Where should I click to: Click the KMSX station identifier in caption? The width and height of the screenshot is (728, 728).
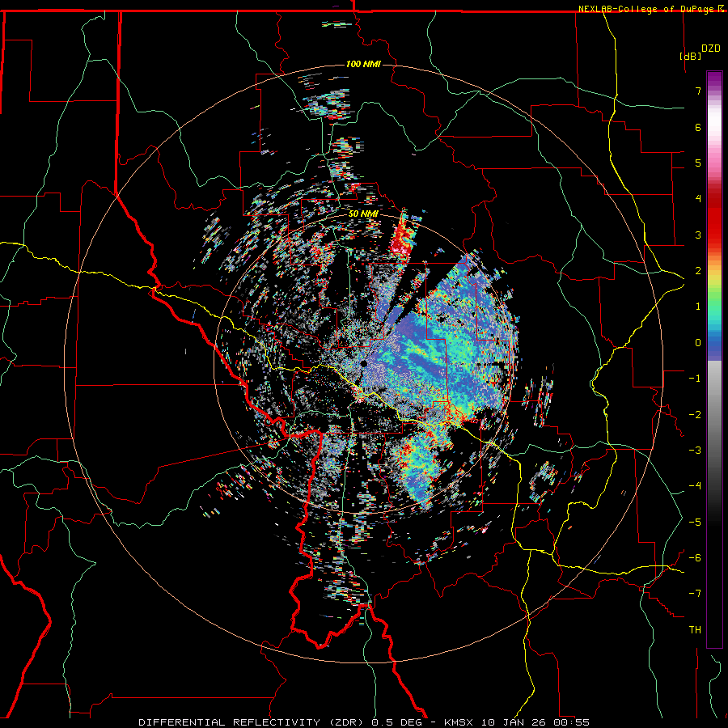460,722
